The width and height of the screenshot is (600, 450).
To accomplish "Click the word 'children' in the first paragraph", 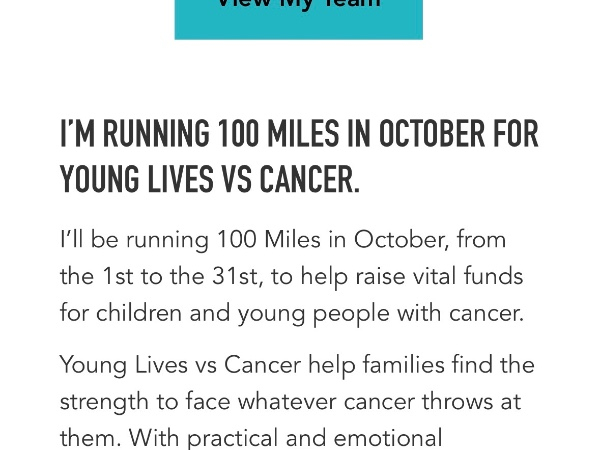I will (139, 313).
